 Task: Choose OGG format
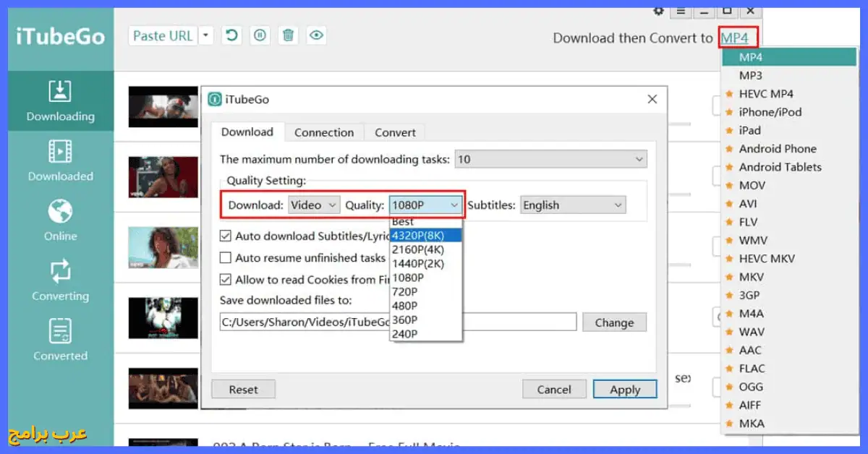(788, 387)
